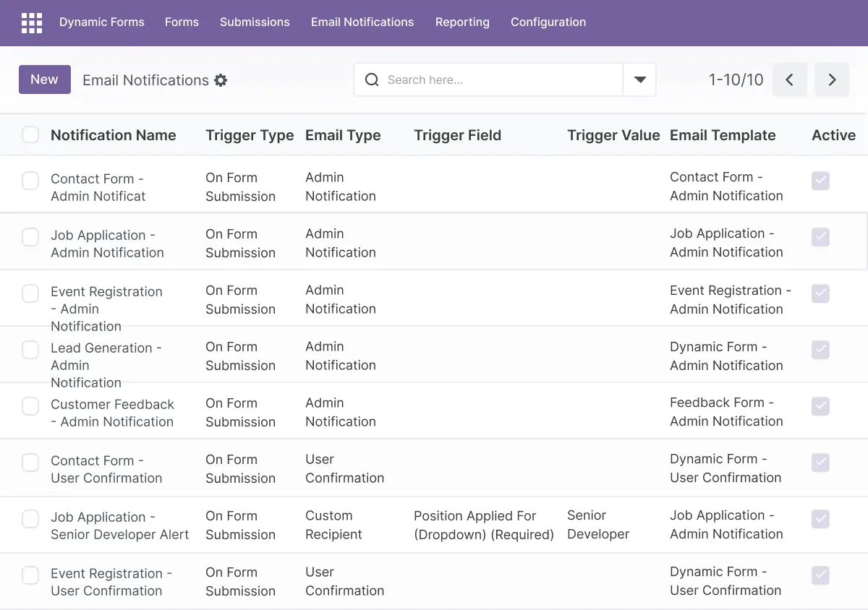Viewport: 868px width, 610px height.
Task: Toggle Active for Event Registration - Admin Notification
Action: [x=820, y=293]
